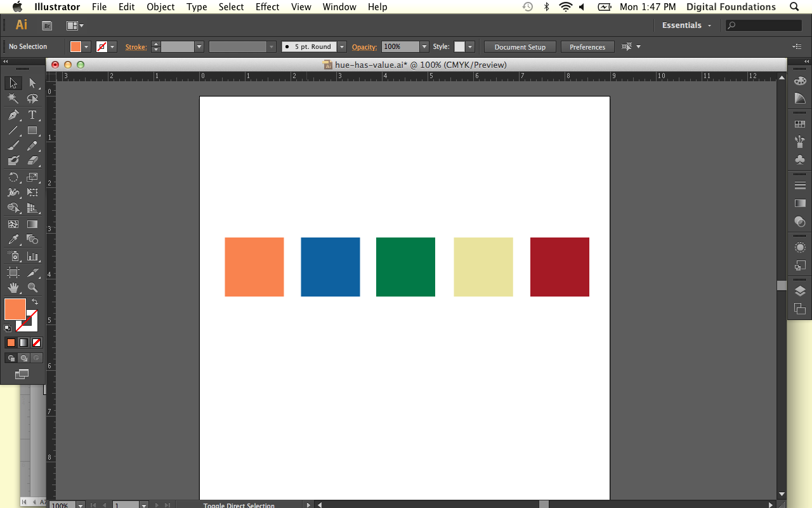The width and height of the screenshot is (812, 508).
Task: Switch paint mode to Gradient
Action: (x=23, y=343)
